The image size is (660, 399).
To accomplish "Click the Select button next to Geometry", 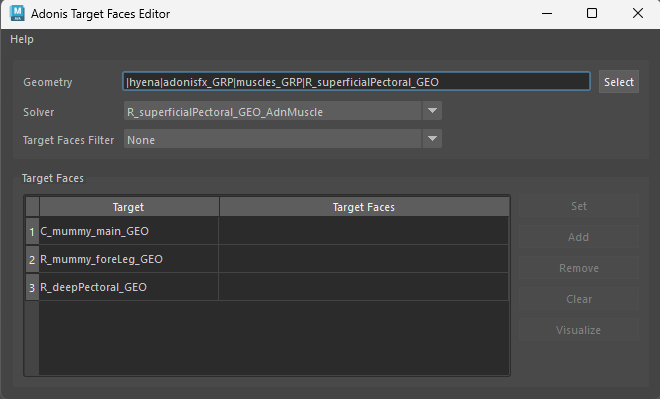I will [619, 82].
